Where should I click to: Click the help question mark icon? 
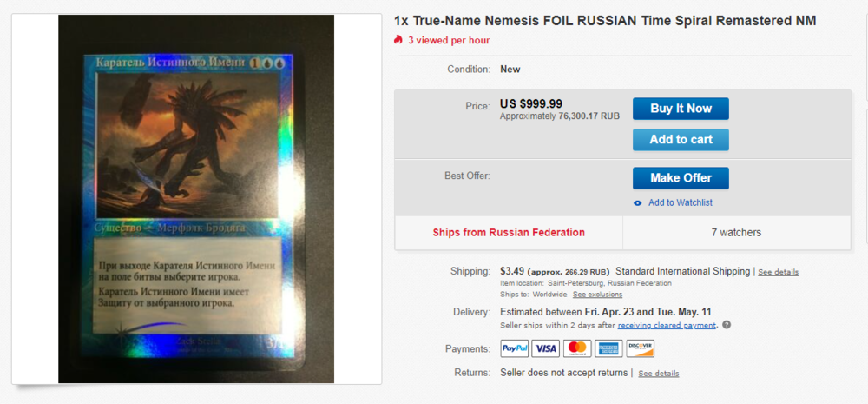727,325
